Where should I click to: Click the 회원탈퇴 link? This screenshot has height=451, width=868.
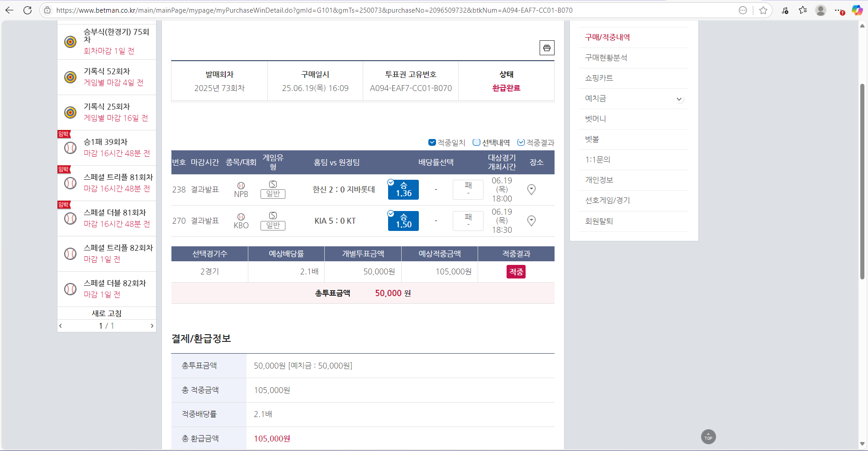[x=598, y=221]
